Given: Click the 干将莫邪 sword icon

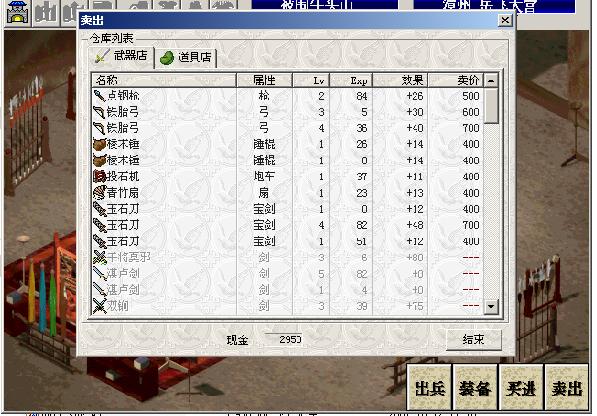Looking at the screenshot, I should (x=99, y=257).
